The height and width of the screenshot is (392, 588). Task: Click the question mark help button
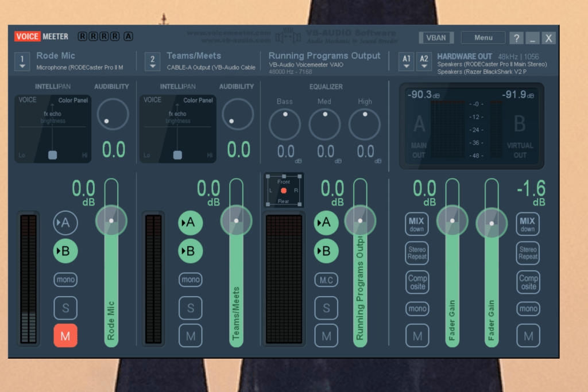tap(516, 38)
